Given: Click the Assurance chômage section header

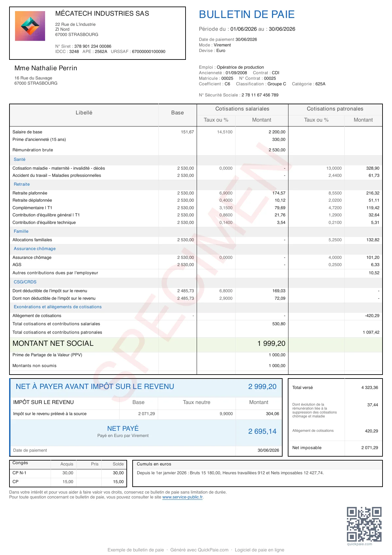Looking at the screenshot, I should coord(35,249).
